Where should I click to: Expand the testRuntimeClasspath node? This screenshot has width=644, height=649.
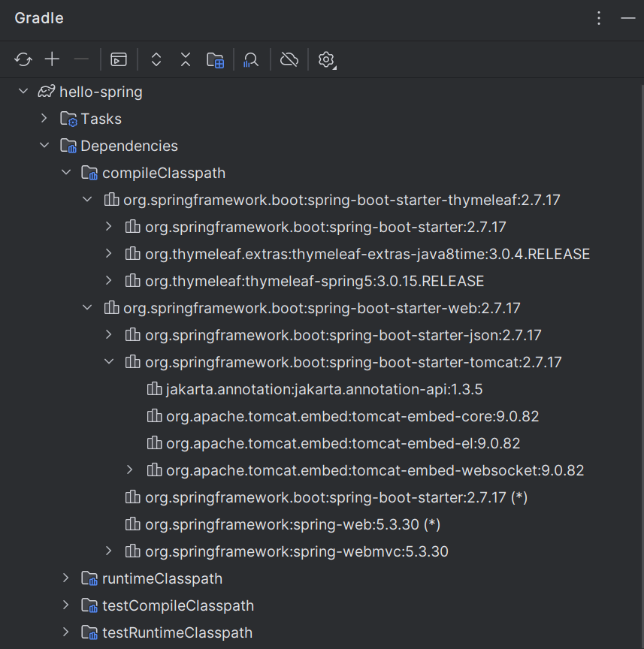pyautogui.click(x=66, y=632)
